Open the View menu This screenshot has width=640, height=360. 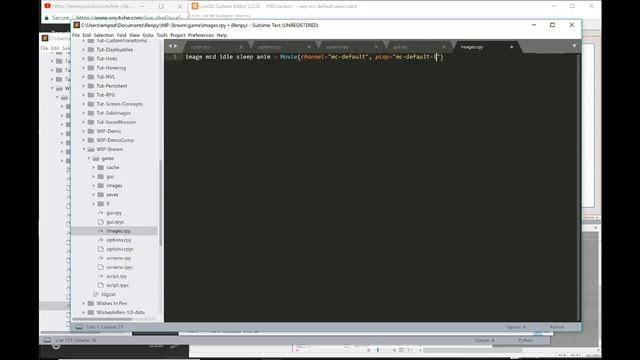pos(134,35)
